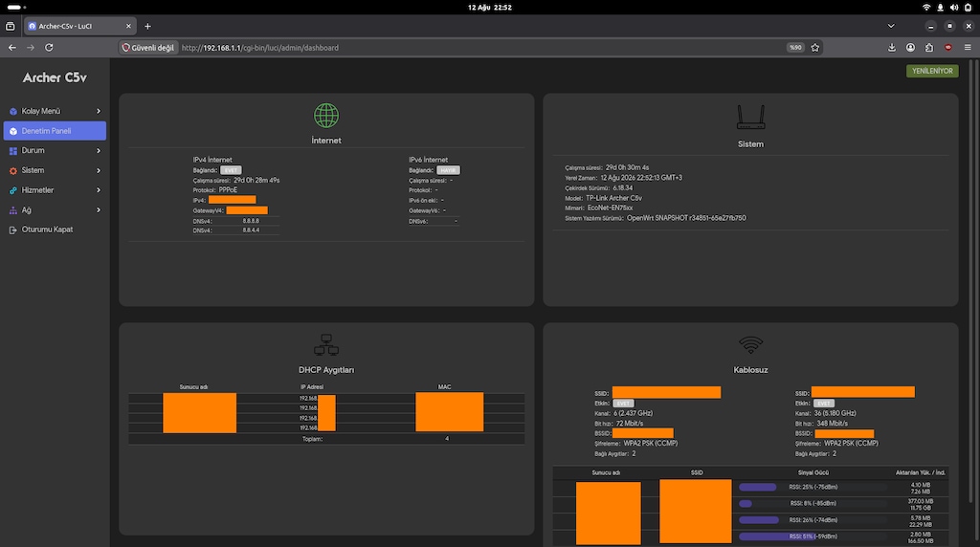This screenshot has height=547, width=980.
Task: Click the RSSI 25% (-76dBm) signal bar
Action: [x=813, y=487]
